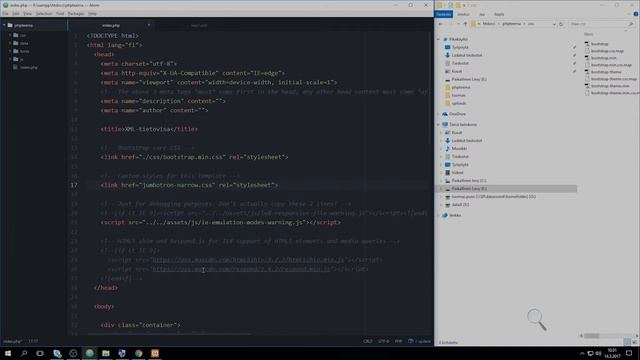Click index.php file name in Atom status bar
This screenshot has height=360, width=640.
point(12,341)
